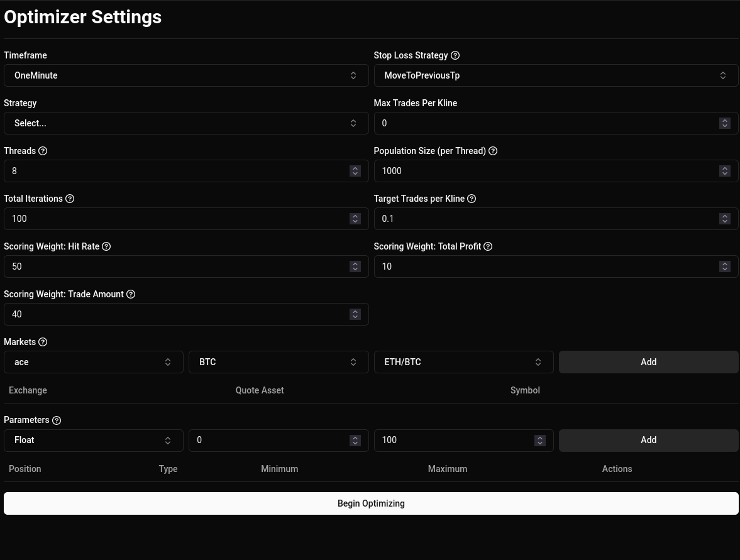This screenshot has height=560, width=740.
Task: Open the exchange dropdown showing ace
Action: (x=93, y=362)
